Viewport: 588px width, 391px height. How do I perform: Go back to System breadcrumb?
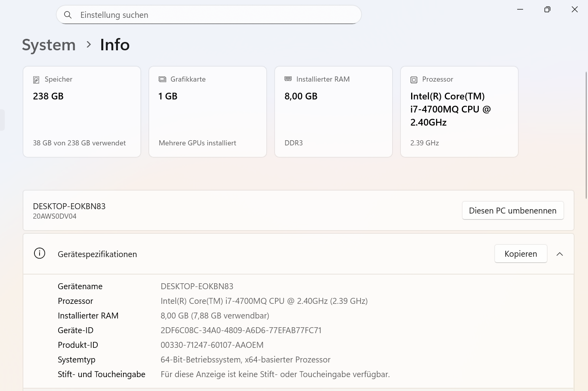(49, 45)
